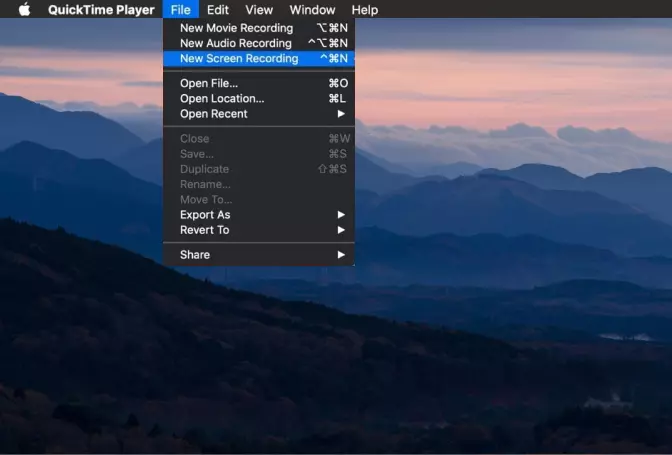Open the Edit menu
This screenshot has width=672, height=455.
click(218, 9)
